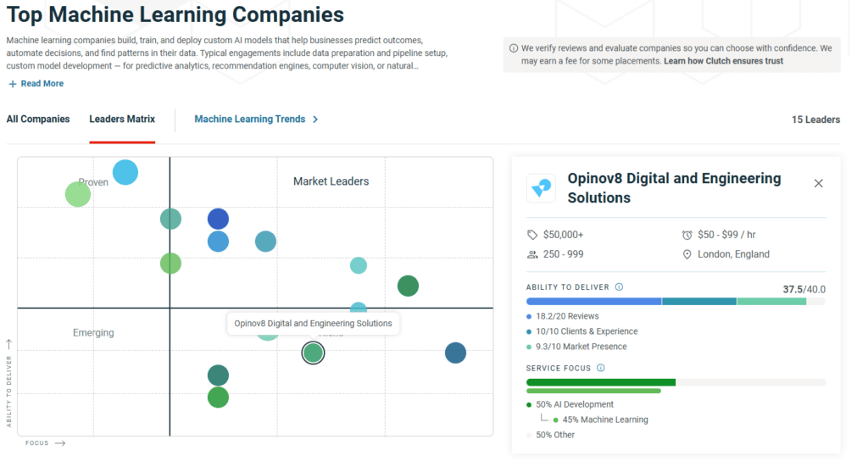Click the Opinov8 tooltip label in matrix

point(314,323)
